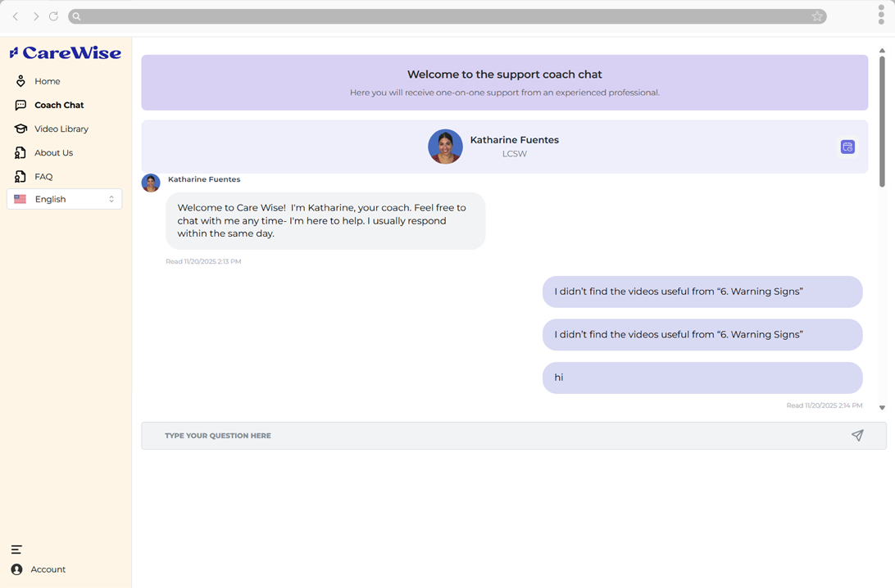The height and width of the screenshot is (588, 895).
Task: Click the browser address bar
Action: pos(447,16)
